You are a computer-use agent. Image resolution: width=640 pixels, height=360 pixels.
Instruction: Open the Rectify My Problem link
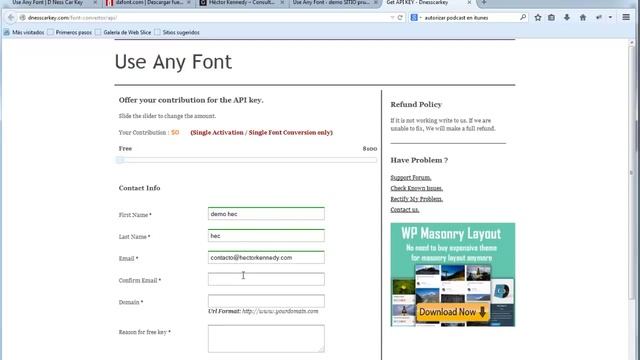[x=416, y=199]
